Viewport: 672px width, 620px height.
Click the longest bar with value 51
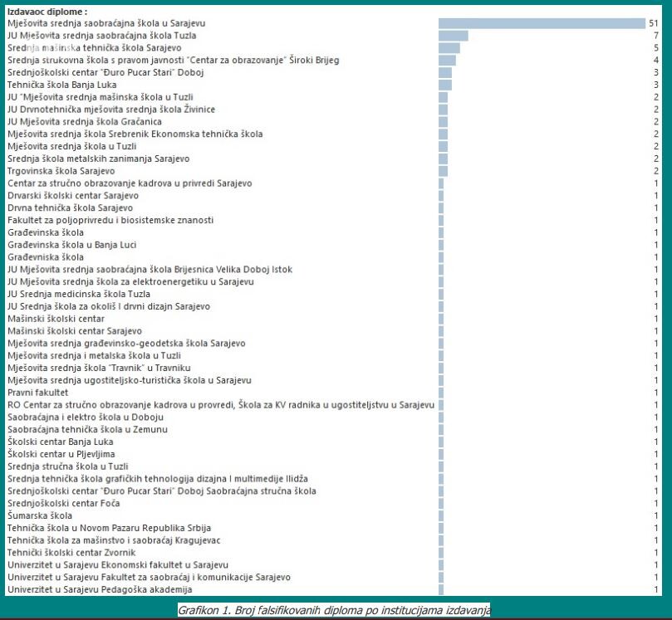[542, 23]
